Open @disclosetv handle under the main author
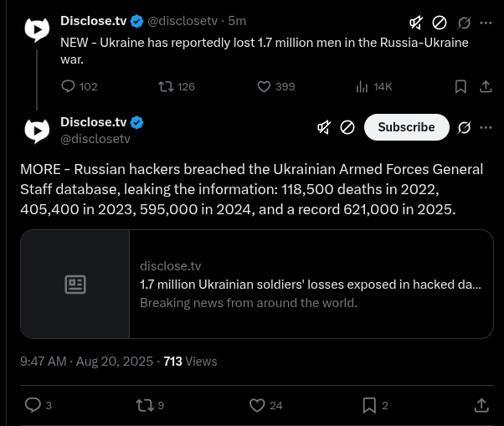This screenshot has width=504, height=426. click(95, 139)
